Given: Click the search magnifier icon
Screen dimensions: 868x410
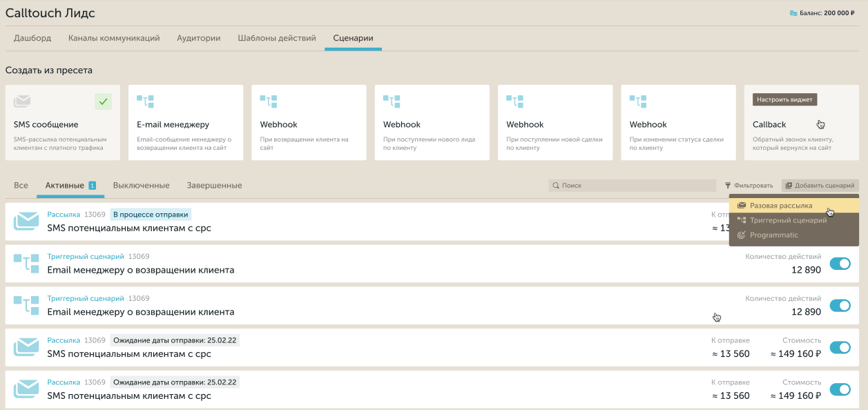Looking at the screenshot, I should pyautogui.click(x=555, y=186).
